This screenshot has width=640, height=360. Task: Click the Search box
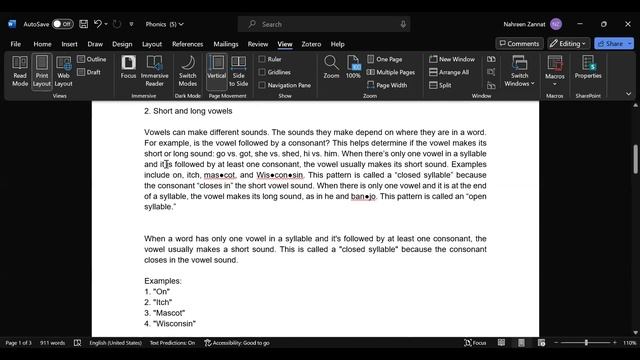pos(324,24)
